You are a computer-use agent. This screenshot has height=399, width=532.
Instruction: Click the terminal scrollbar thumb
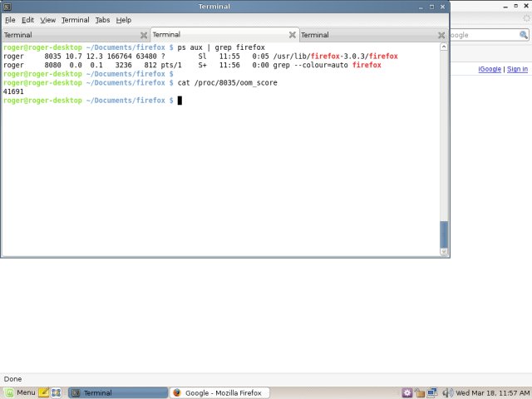coord(444,235)
